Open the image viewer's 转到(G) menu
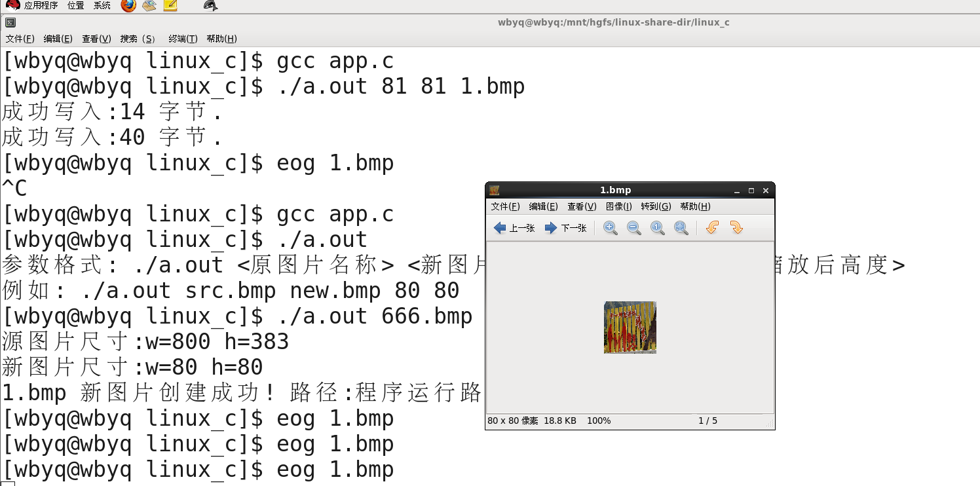The height and width of the screenshot is (486, 980). point(656,206)
